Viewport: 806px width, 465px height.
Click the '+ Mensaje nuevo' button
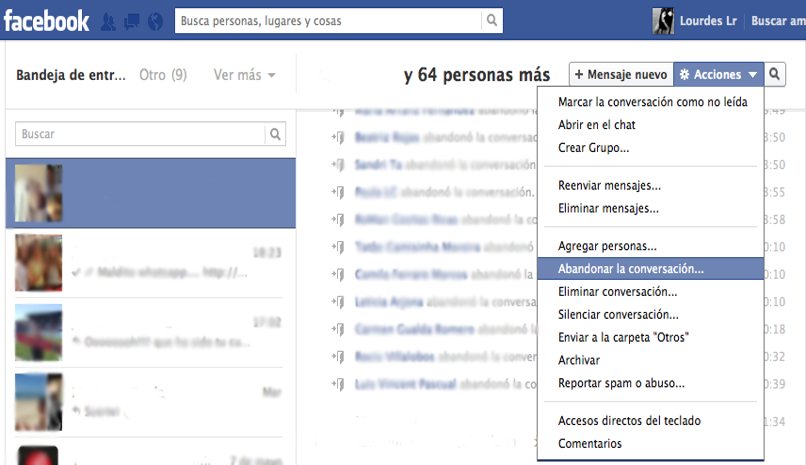click(621, 75)
